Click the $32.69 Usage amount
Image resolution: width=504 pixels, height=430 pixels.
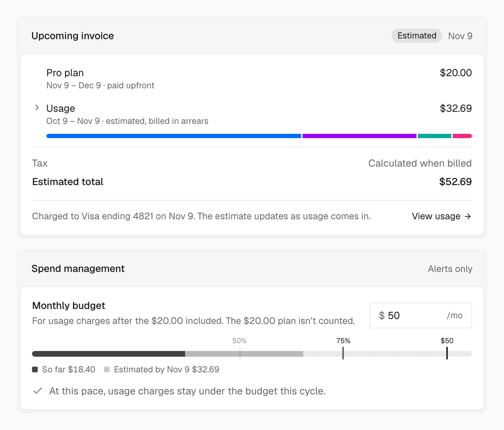[456, 108]
